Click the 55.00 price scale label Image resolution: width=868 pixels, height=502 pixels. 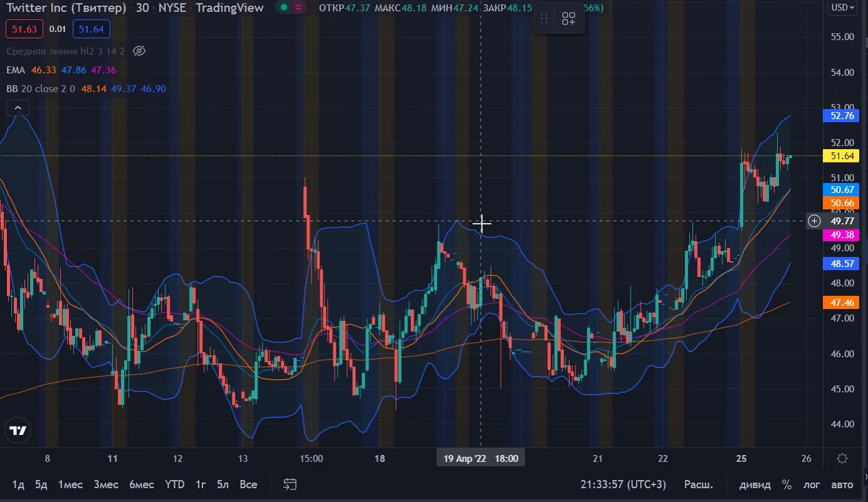coord(842,37)
